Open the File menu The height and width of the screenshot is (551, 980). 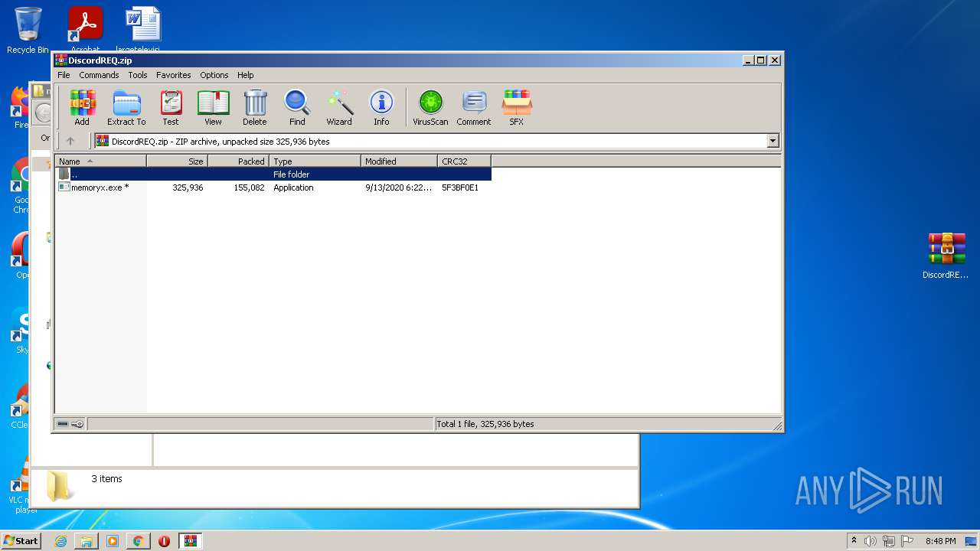tap(64, 75)
